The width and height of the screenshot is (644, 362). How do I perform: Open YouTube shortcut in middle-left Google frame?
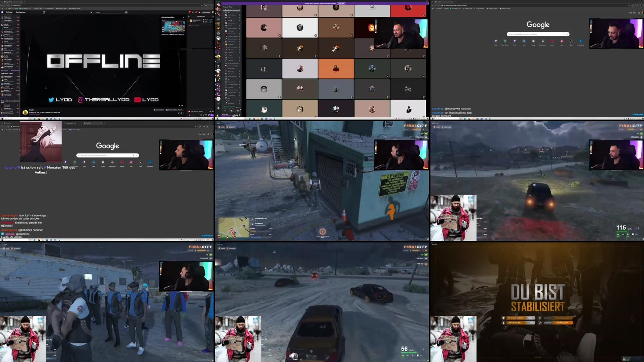(x=122, y=163)
